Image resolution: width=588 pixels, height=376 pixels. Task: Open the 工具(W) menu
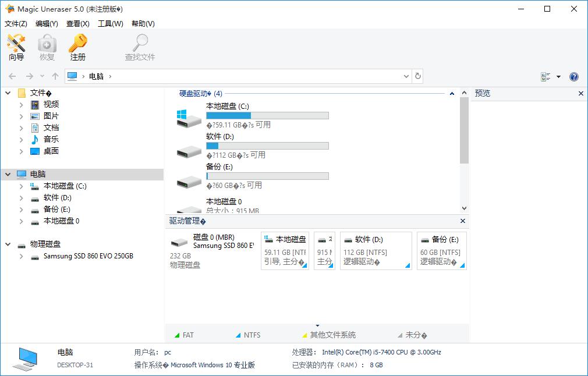coord(110,24)
